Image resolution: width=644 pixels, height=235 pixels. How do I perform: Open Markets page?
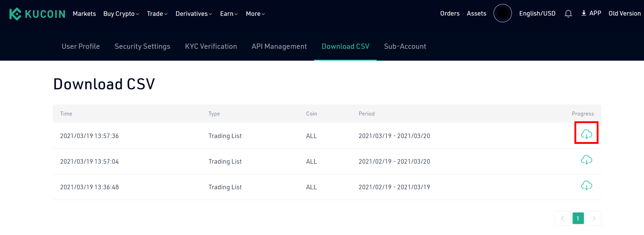(x=84, y=14)
